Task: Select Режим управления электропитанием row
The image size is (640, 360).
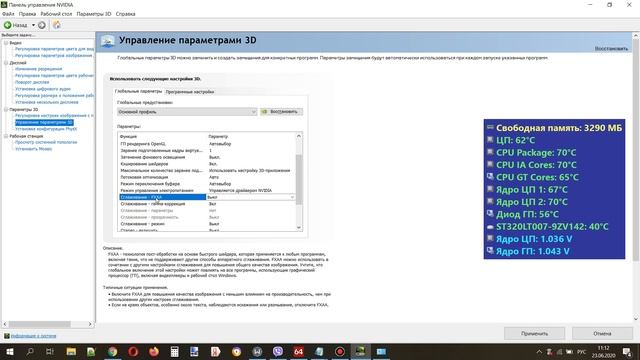Action: pyautogui.click(x=207, y=191)
